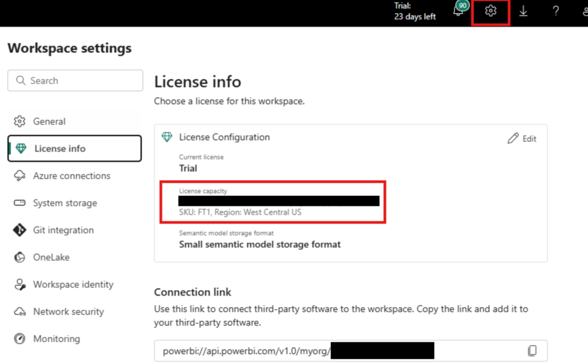588x364 pixels.
Task: Click the diamond icon next to License Configuration
Action: (x=167, y=137)
